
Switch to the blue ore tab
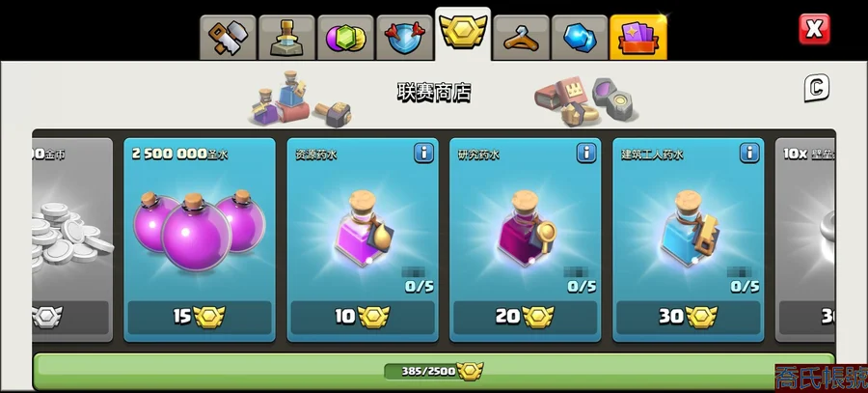[580, 37]
